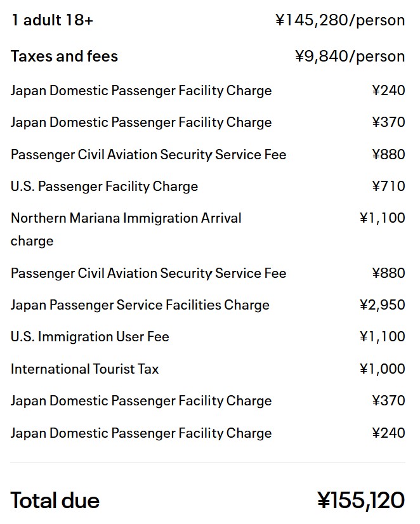Click the ¥240 amount just above Total due

coord(388,433)
